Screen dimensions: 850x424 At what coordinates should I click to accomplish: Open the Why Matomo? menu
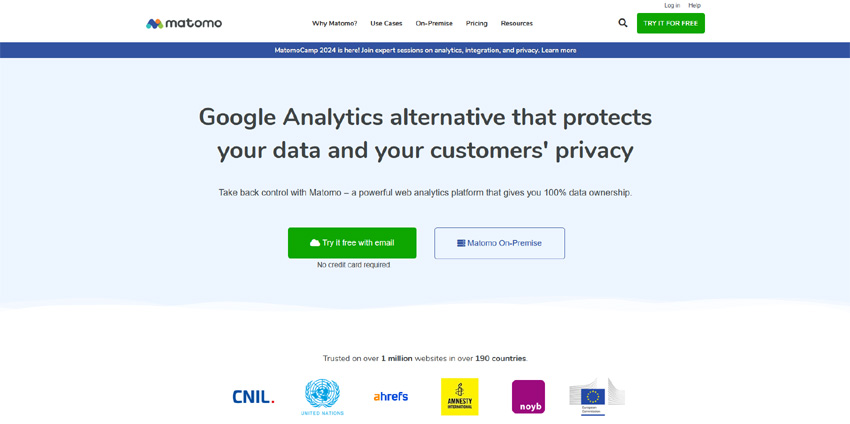tap(334, 23)
